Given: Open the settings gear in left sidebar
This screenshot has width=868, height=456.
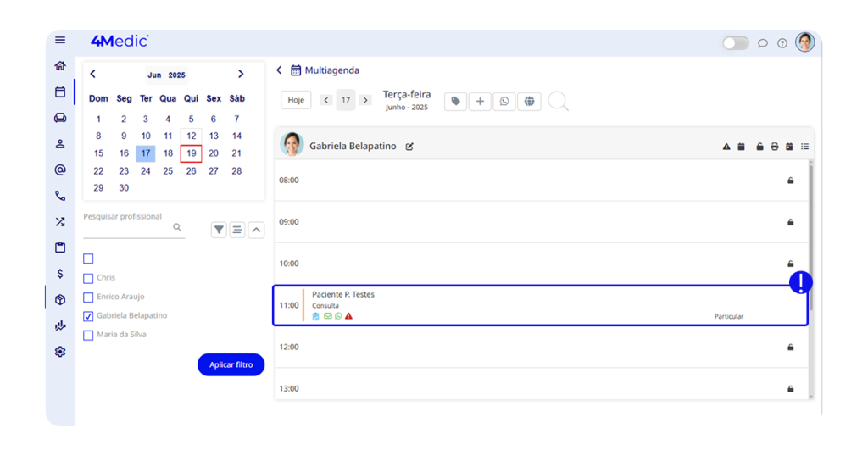Looking at the screenshot, I should pyautogui.click(x=60, y=352).
